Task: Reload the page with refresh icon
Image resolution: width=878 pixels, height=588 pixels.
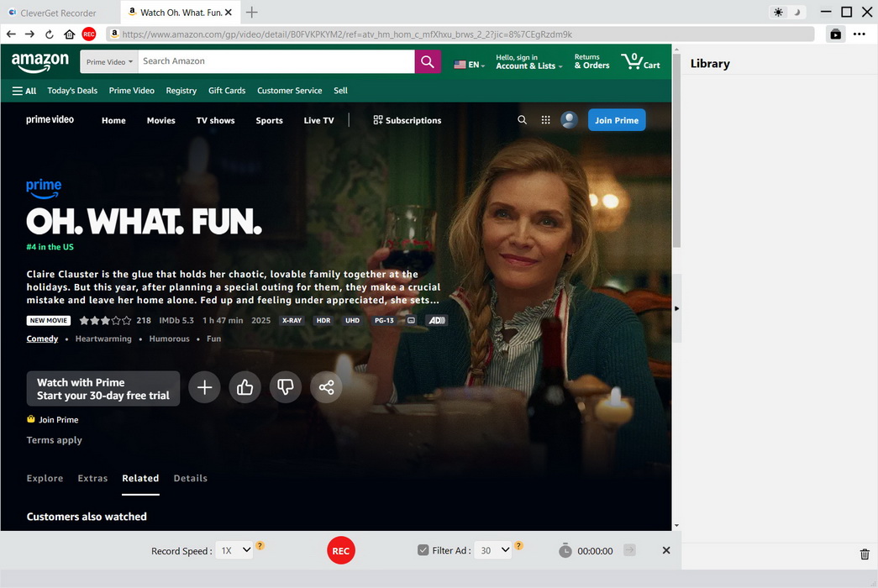Action: pyautogui.click(x=50, y=34)
